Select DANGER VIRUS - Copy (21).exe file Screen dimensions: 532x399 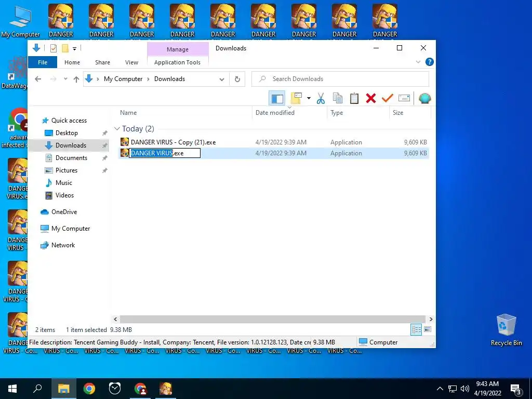pyautogui.click(x=173, y=142)
